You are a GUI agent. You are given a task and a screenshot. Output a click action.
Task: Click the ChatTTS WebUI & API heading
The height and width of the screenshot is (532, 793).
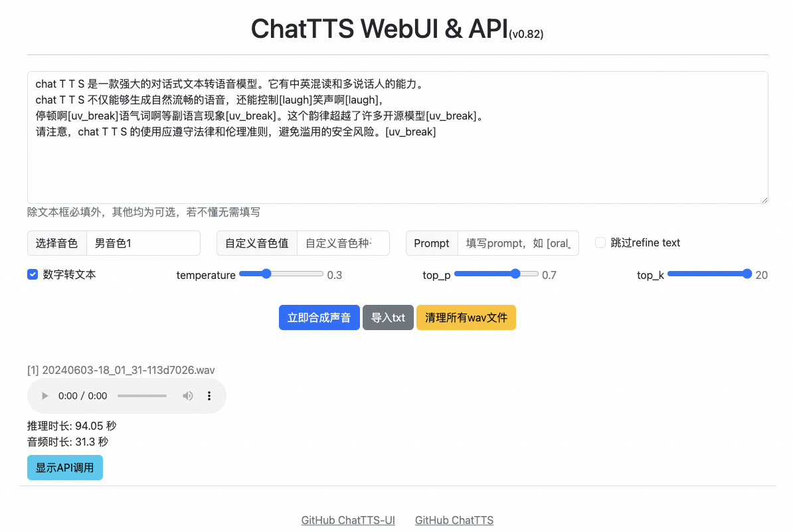[397, 29]
